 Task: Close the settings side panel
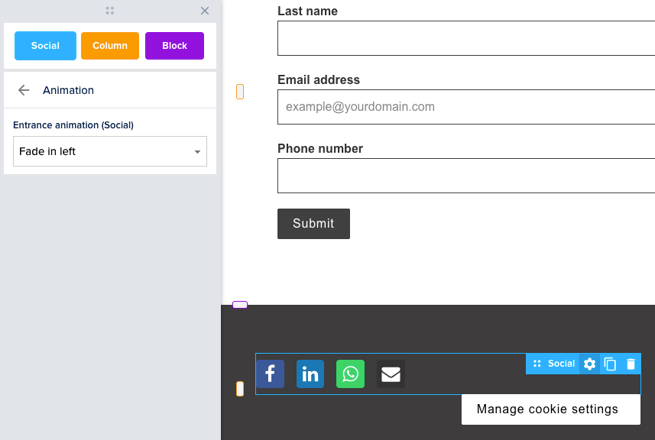(x=205, y=11)
